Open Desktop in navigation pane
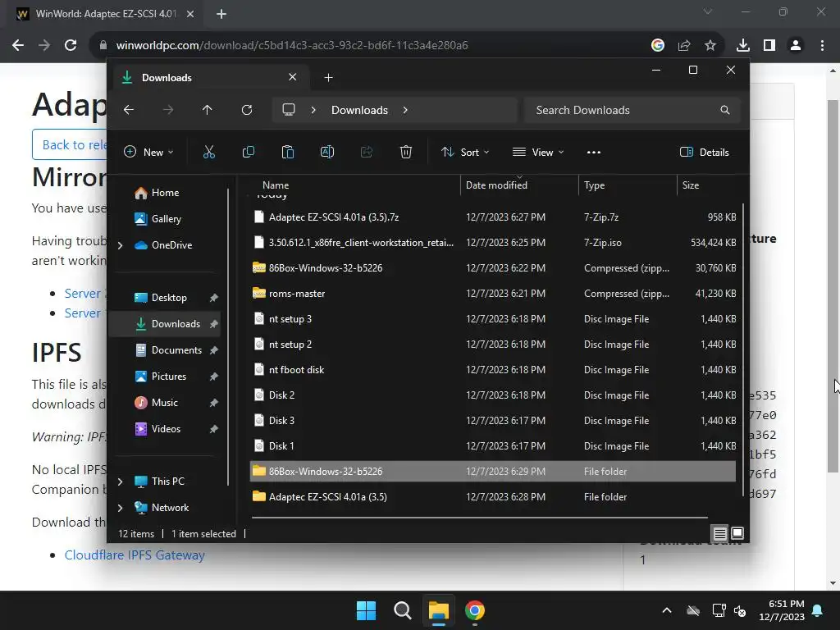840x630 pixels. point(169,298)
